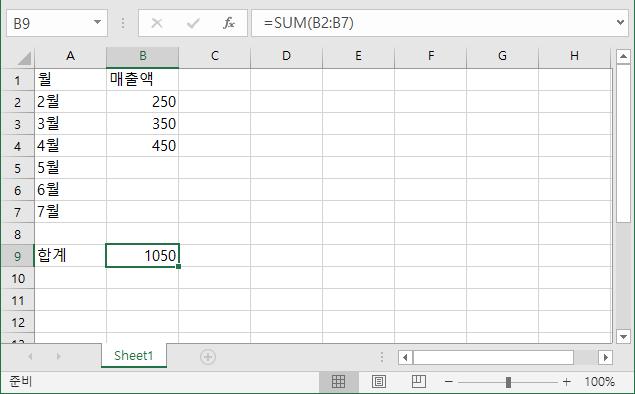The width and height of the screenshot is (635, 394).
Task: Switch to Normal view icon
Action: (338, 381)
